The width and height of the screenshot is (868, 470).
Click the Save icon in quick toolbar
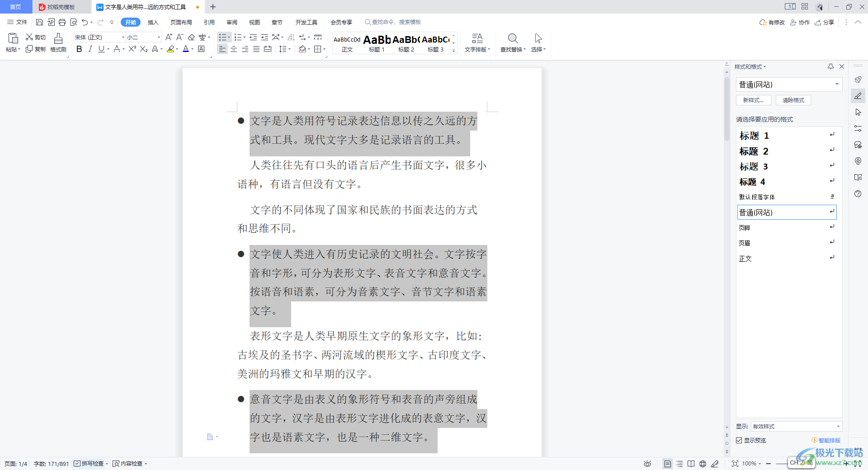click(x=39, y=22)
